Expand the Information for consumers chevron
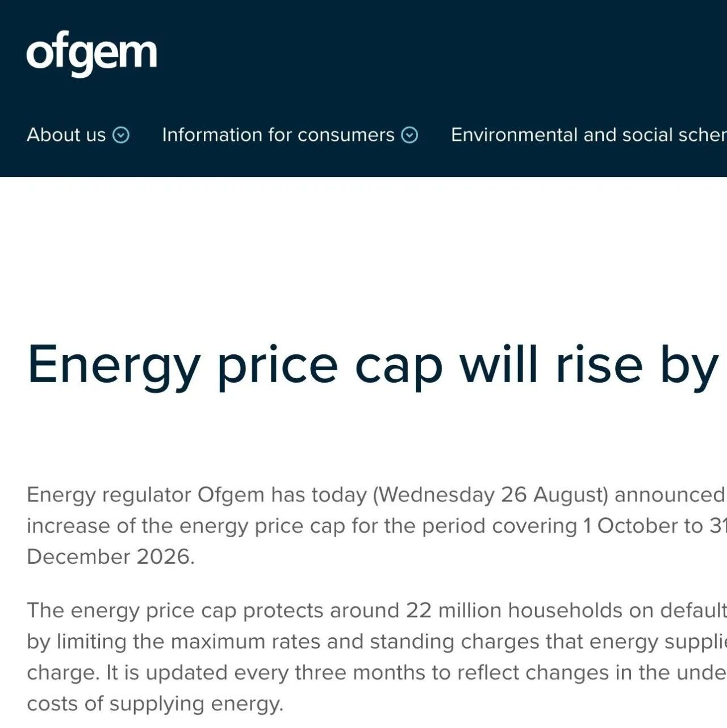 (410, 135)
